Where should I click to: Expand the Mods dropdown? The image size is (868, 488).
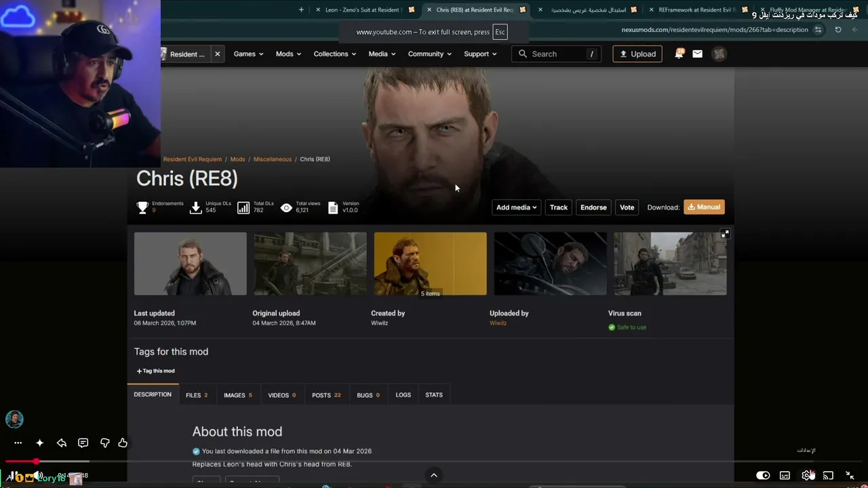(288, 54)
